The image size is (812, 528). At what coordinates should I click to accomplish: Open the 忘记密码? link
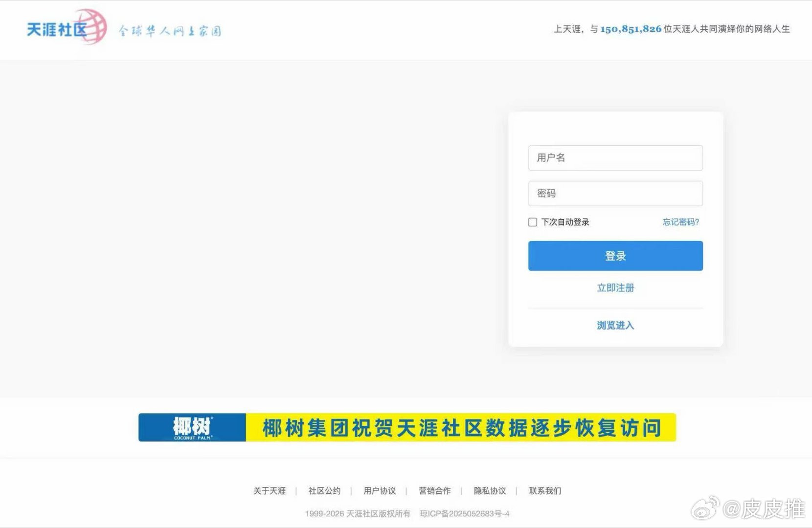point(681,222)
